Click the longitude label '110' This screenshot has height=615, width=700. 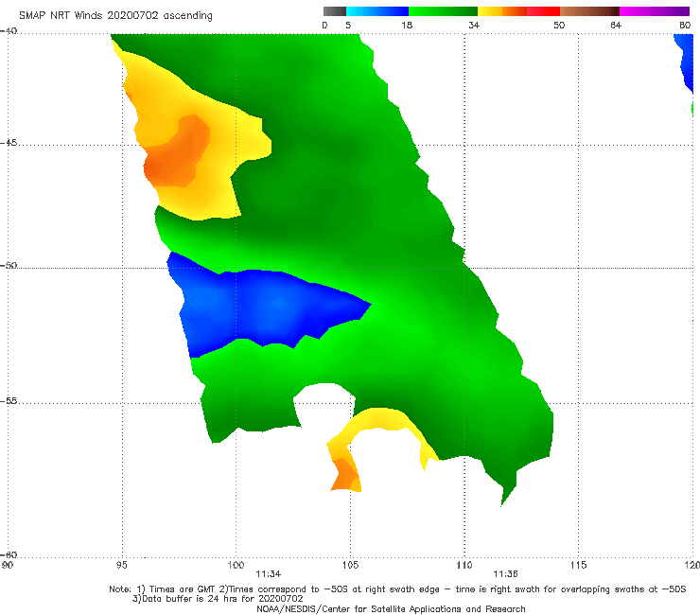(x=464, y=565)
